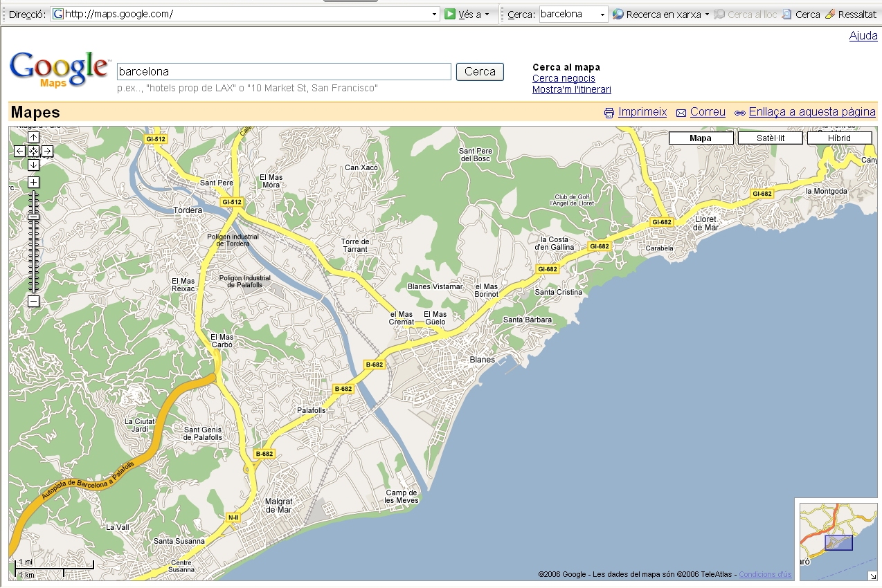This screenshot has height=588, width=882.
Task: Click the Blanes Vistamar label on the map
Action: point(435,286)
